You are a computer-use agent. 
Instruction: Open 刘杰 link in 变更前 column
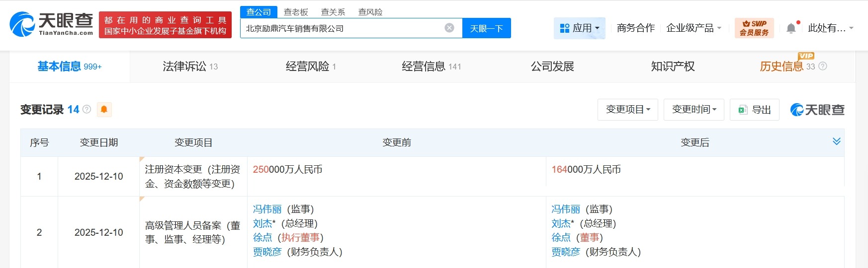pos(262,224)
